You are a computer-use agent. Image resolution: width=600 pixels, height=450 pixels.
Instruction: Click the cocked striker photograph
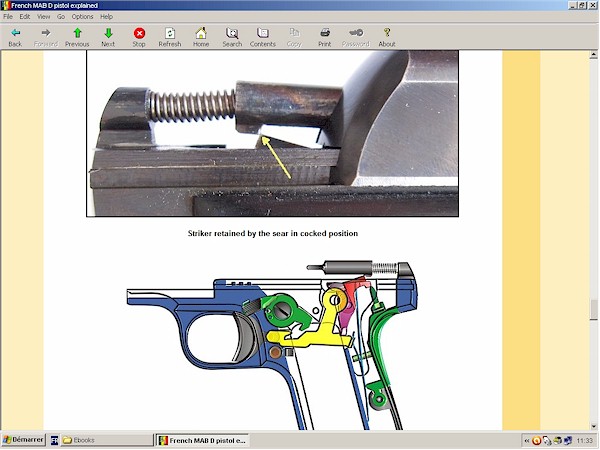pyautogui.click(x=272, y=134)
